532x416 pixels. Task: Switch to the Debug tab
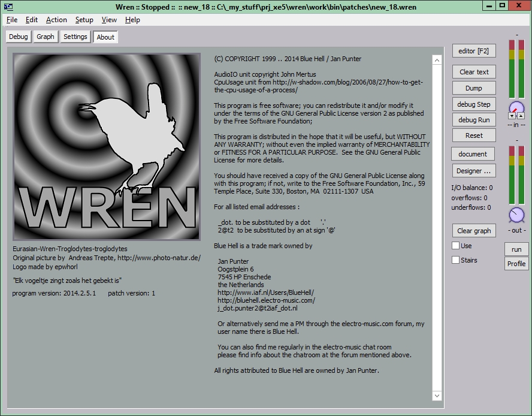point(19,37)
